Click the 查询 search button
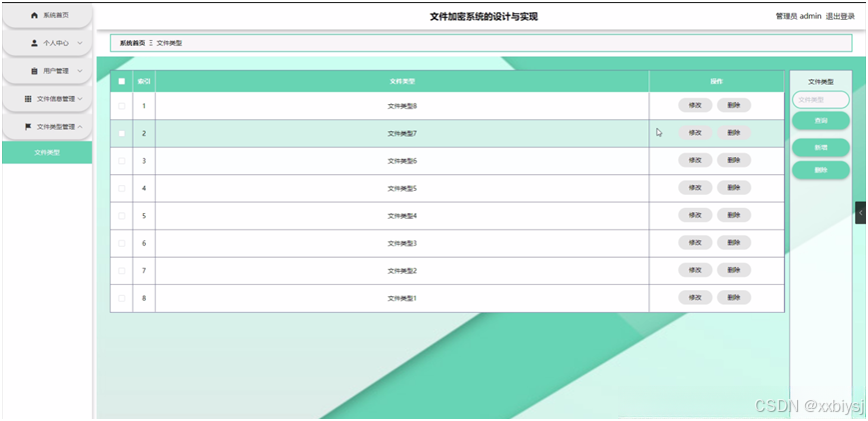Image resolution: width=868 pixels, height=421 pixels. pos(821,120)
